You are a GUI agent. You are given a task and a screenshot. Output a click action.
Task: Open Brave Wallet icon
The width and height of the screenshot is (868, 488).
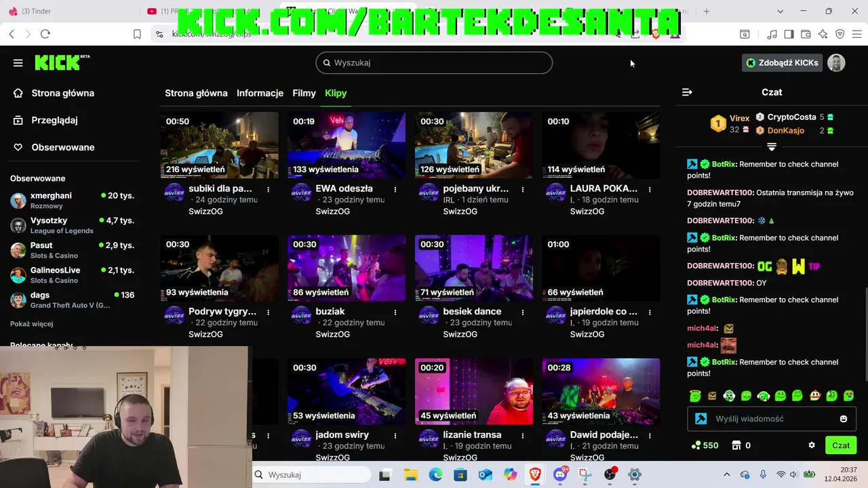point(806,34)
